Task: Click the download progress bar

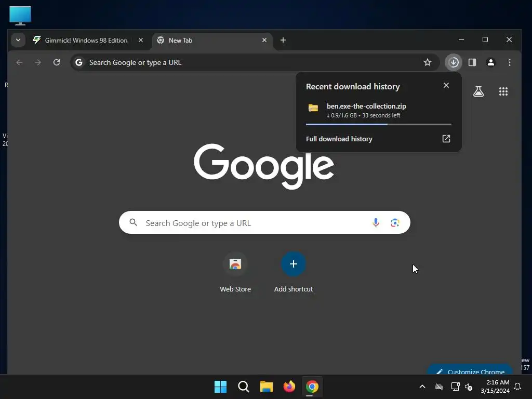Action: (x=379, y=125)
